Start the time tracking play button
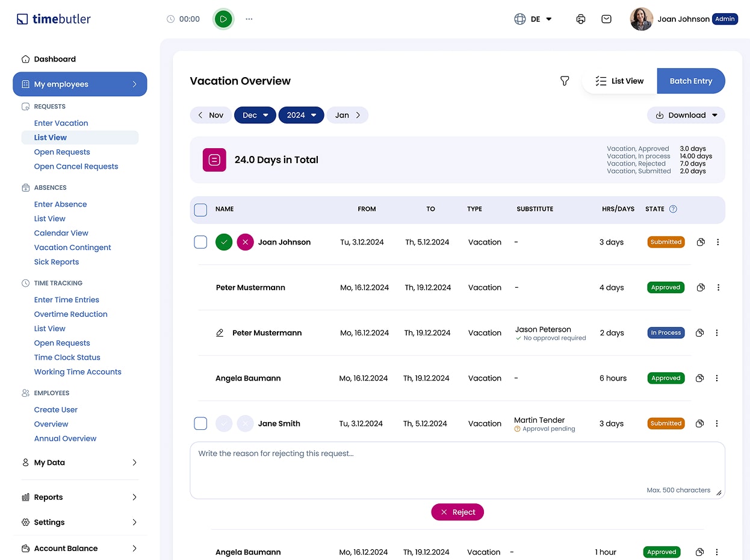Image resolution: width=750 pixels, height=560 pixels. (x=223, y=19)
